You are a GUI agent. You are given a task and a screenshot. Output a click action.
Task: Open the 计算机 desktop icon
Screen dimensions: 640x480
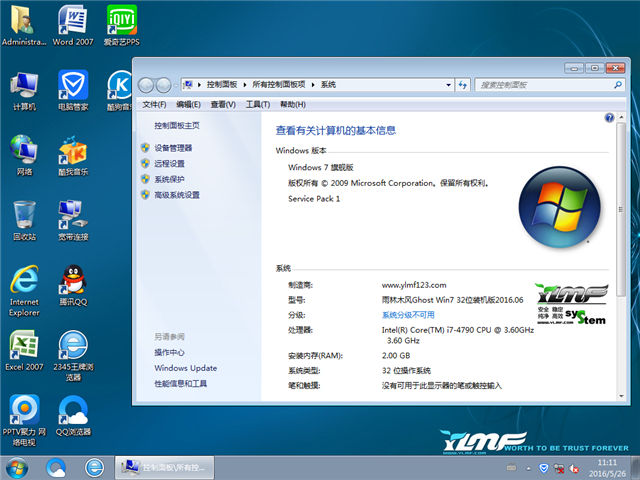(x=24, y=91)
